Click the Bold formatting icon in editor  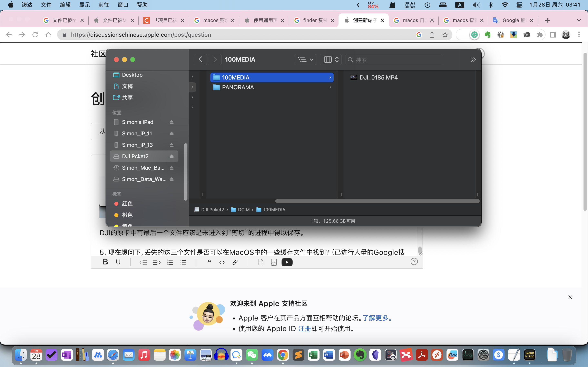pos(105,262)
